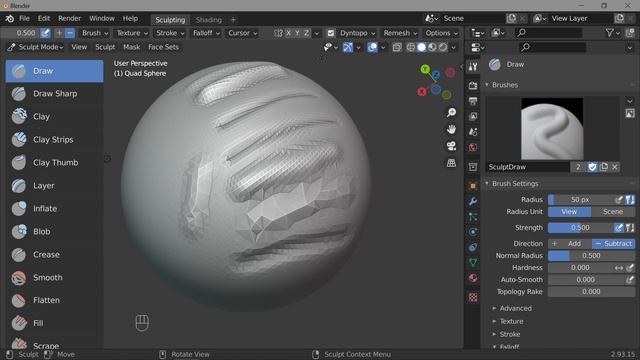The image size is (640, 360).
Task: Open the Stroke dropdown in header
Action: click(171, 33)
